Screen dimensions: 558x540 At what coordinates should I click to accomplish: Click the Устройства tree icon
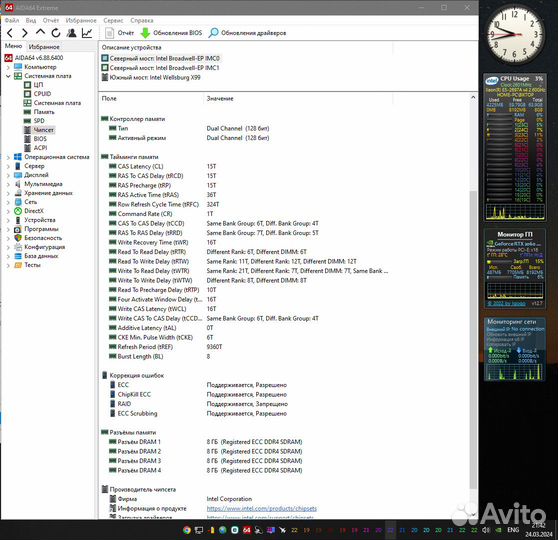click(x=18, y=220)
